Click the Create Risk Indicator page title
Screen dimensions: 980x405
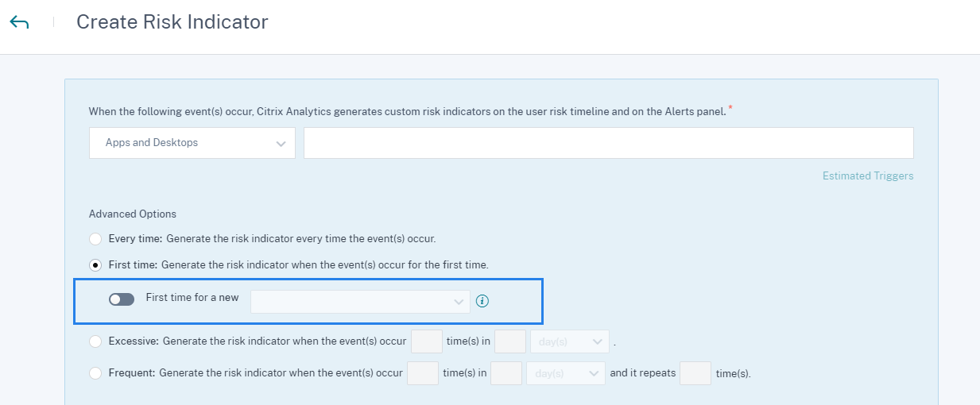(x=172, y=22)
